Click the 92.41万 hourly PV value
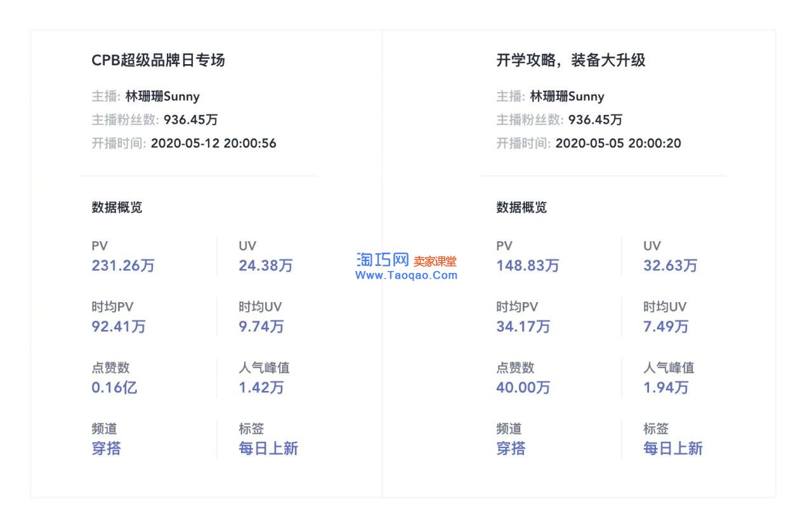812x530 pixels. 119,326
